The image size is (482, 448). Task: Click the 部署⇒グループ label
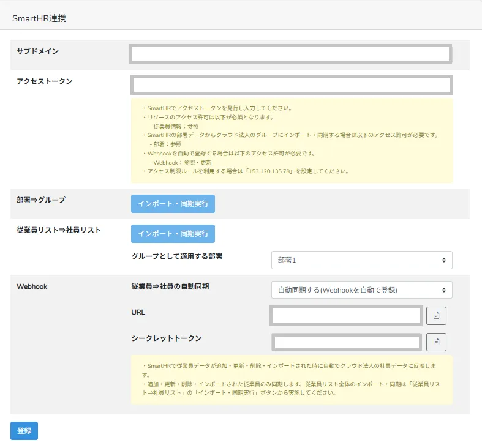point(41,200)
